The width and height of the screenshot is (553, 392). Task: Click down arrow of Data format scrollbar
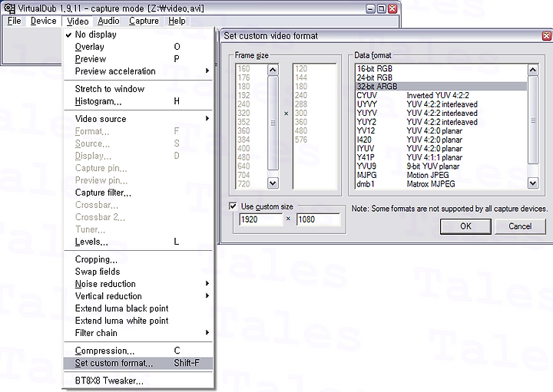click(532, 183)
